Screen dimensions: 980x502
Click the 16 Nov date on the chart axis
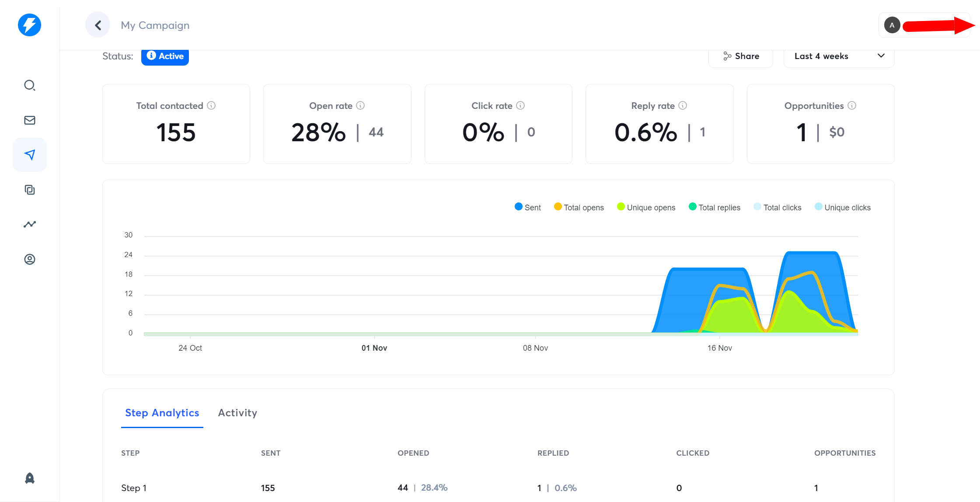pos(720,348)
